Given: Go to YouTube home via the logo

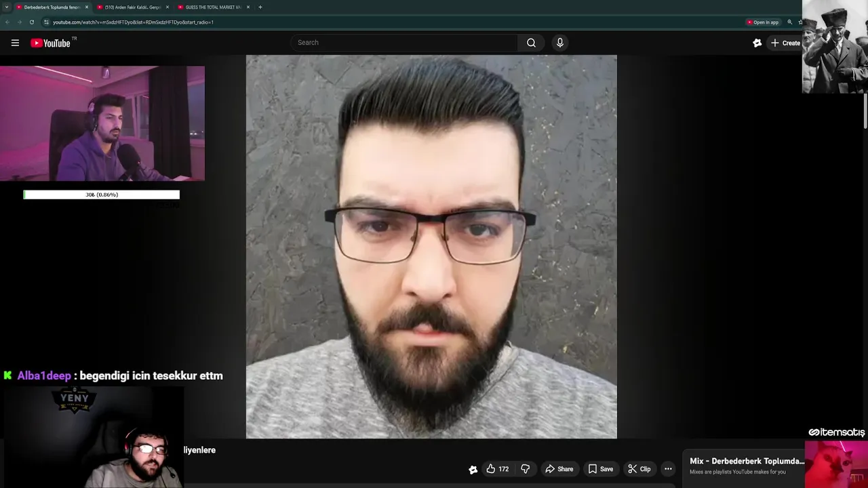Looking at the screenshot, I should (50, 43).
